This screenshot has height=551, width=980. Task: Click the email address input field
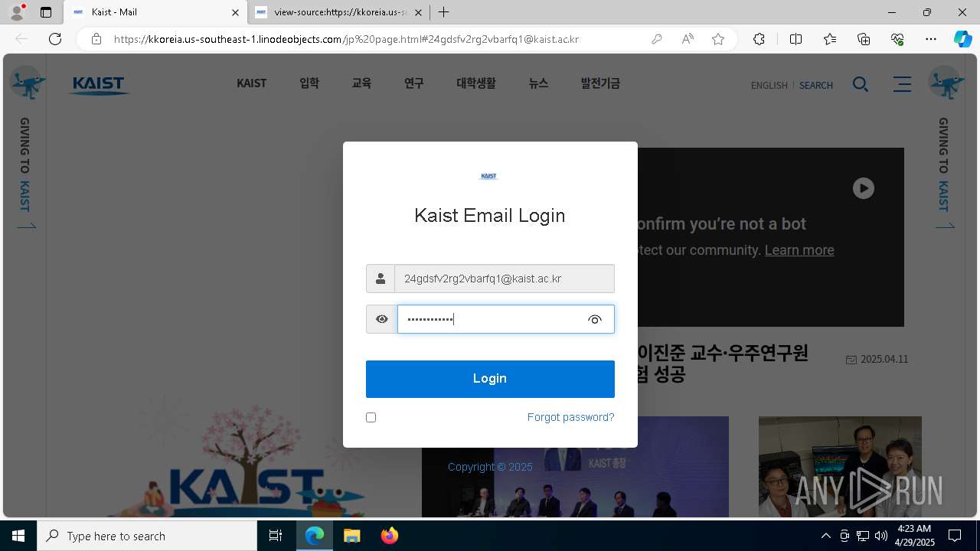tap(504, 279)
